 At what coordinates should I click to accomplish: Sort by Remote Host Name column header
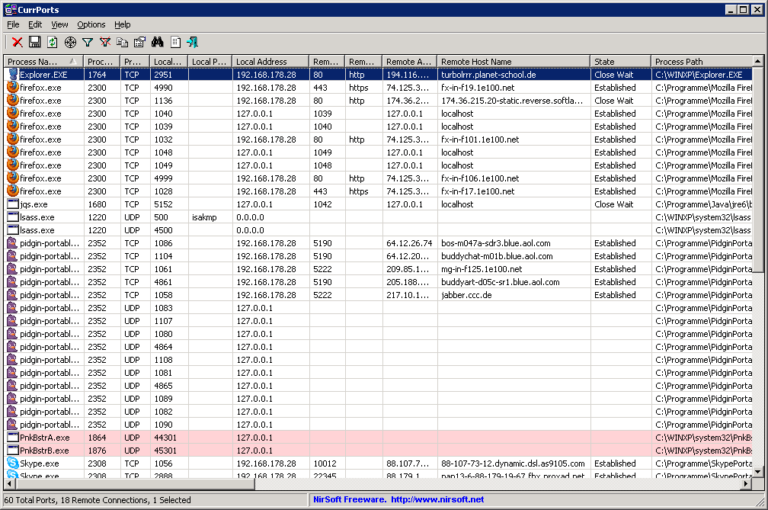tap(514, 62)
